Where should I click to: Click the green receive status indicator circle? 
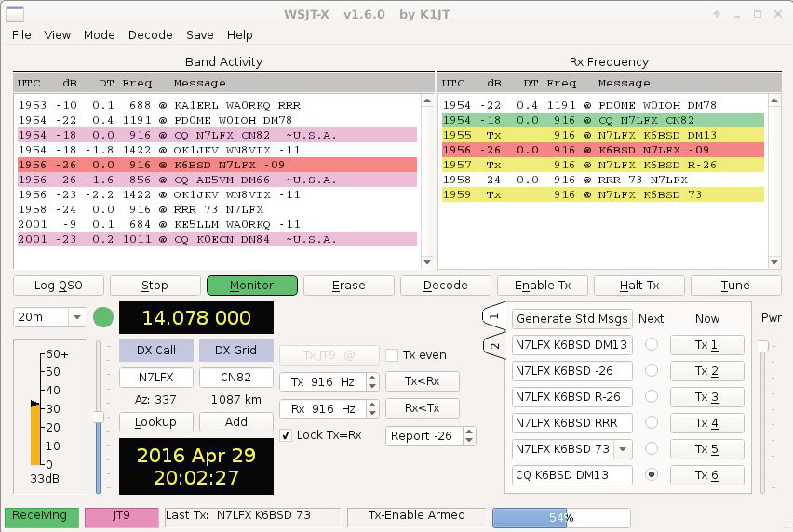(x=103, y=317)
